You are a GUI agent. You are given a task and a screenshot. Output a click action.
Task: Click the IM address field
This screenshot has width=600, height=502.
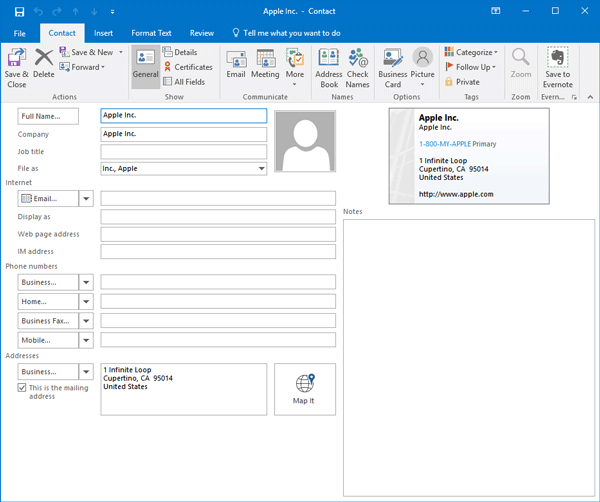tap(218, 251)
